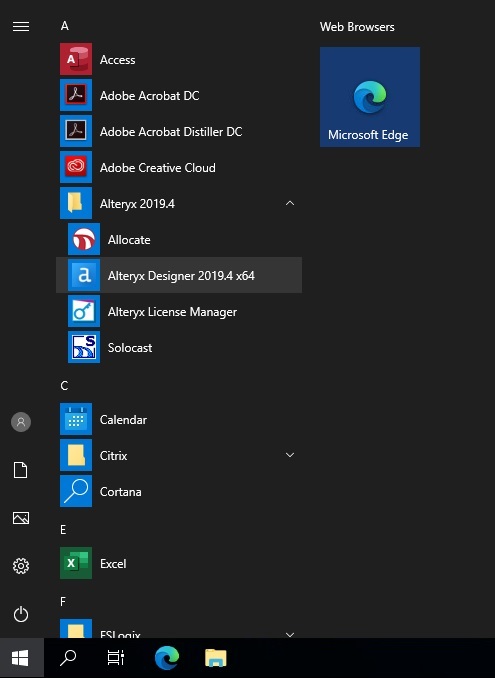The height and width of the screenshot is (678, 495).
Task: Open the Calendar app
Action: [x=179, y=419]
